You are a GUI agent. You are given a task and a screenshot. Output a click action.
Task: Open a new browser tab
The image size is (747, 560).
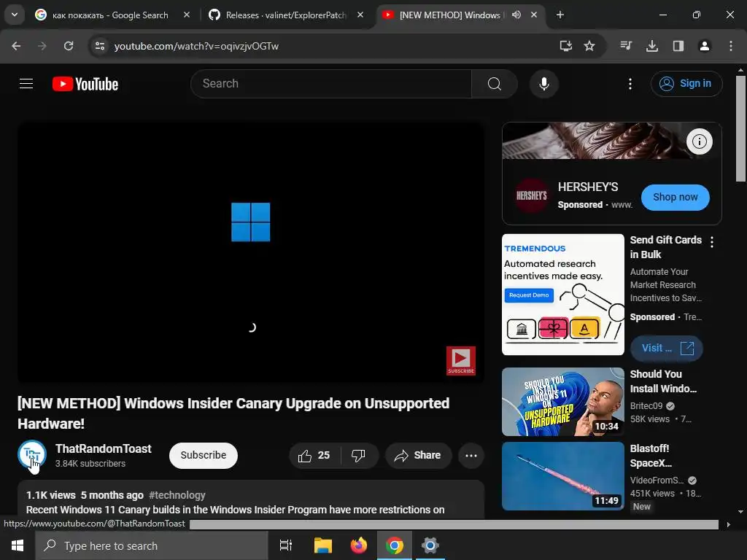[560, 15]
